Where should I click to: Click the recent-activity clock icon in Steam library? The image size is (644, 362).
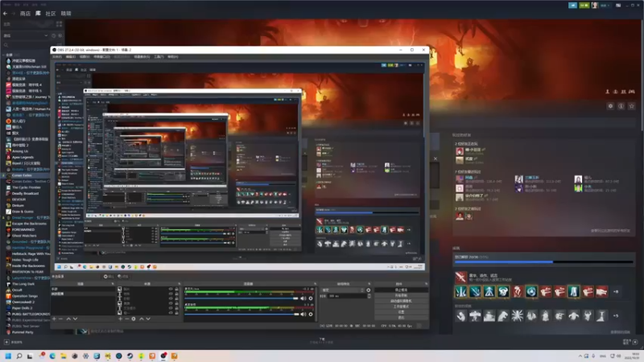tap(53, 35)
